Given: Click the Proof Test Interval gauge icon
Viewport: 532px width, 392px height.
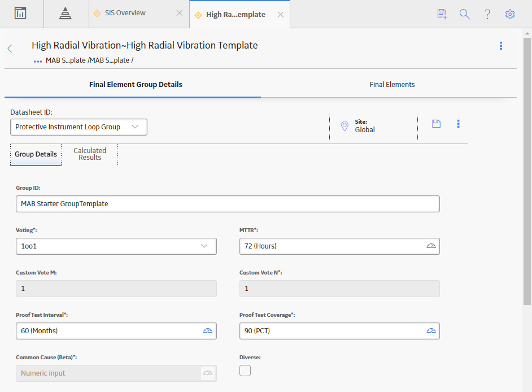Looking at the screenshot, I should pyautogui.click(x=208, y=330).
